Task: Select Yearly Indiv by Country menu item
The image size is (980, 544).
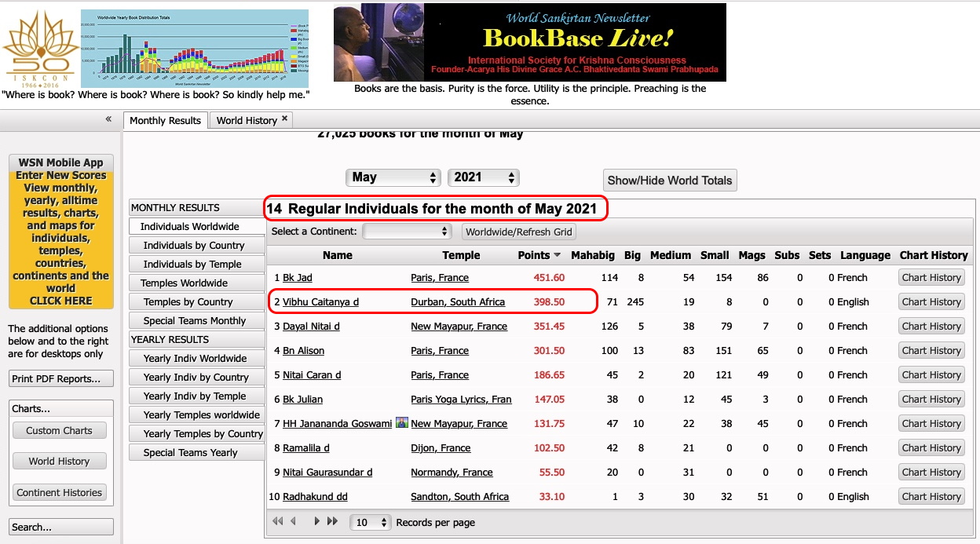Action: pos(196,377)
